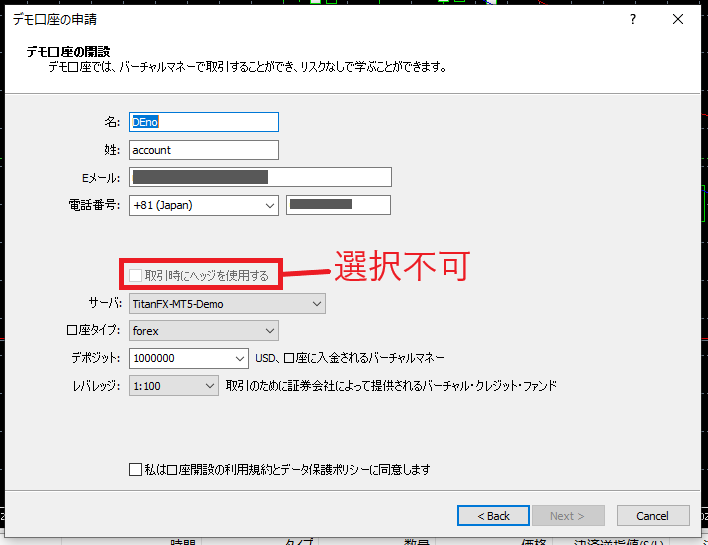Click the デポジット: label
The width and height of the screenshot is (708, 545).
coord(96,358)
